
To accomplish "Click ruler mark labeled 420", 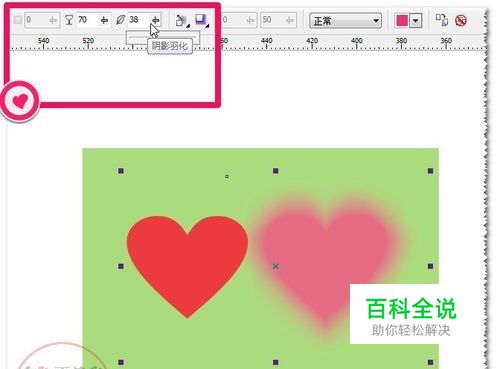I will pyautogui.click(x=312, y=41).
